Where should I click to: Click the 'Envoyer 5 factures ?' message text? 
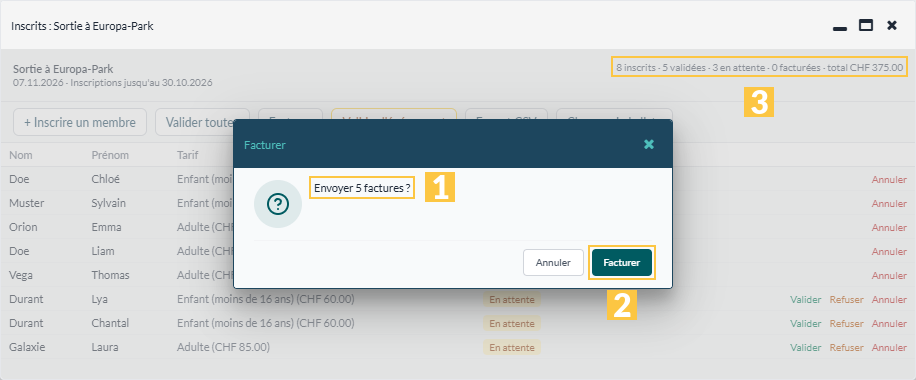pyautogui.click(x=362, y=188)
